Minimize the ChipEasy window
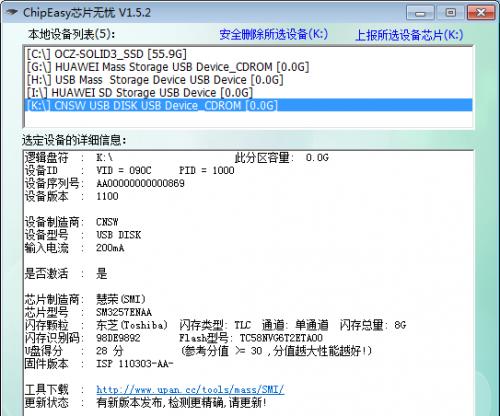The height and width of the screenshot is (416, 500). [x=420, y=13]
